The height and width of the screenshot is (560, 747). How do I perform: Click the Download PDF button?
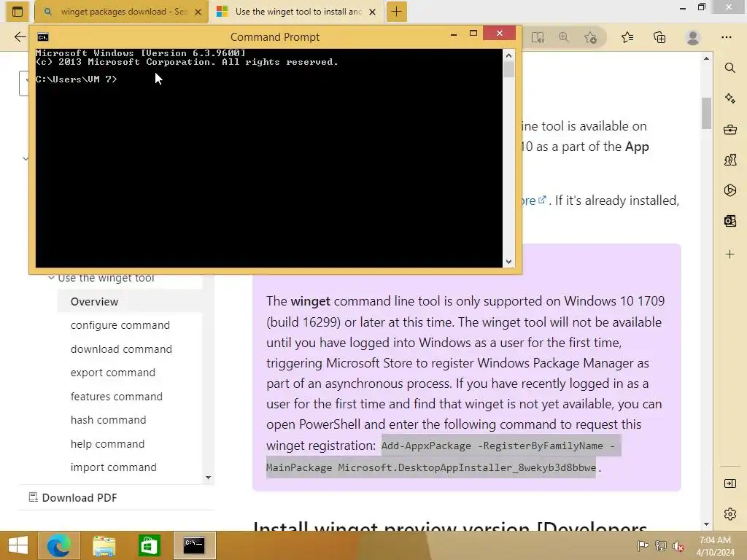73,497
